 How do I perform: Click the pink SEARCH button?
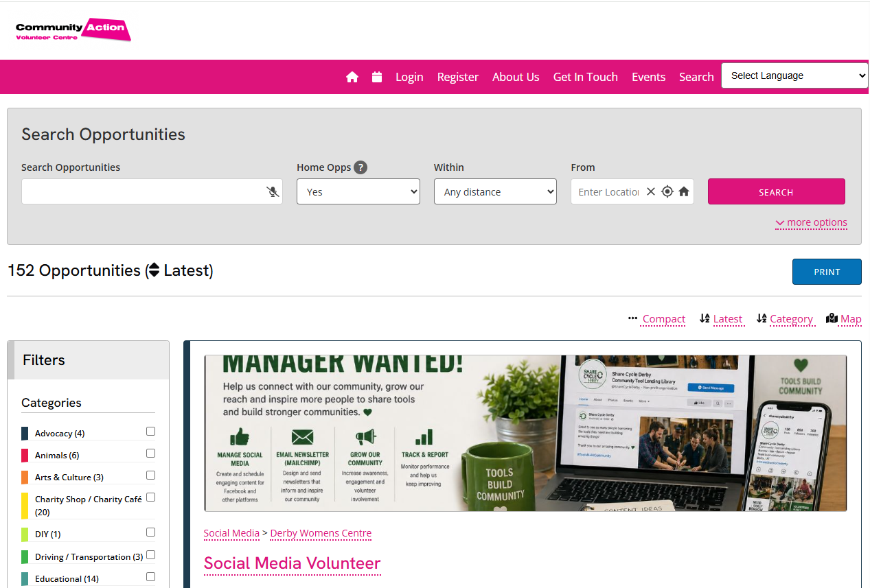pos(777,191)
